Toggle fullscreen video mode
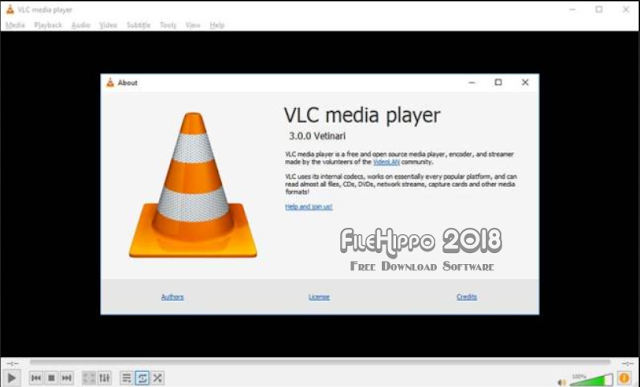640x387 pixels. [x=89, y=378]
